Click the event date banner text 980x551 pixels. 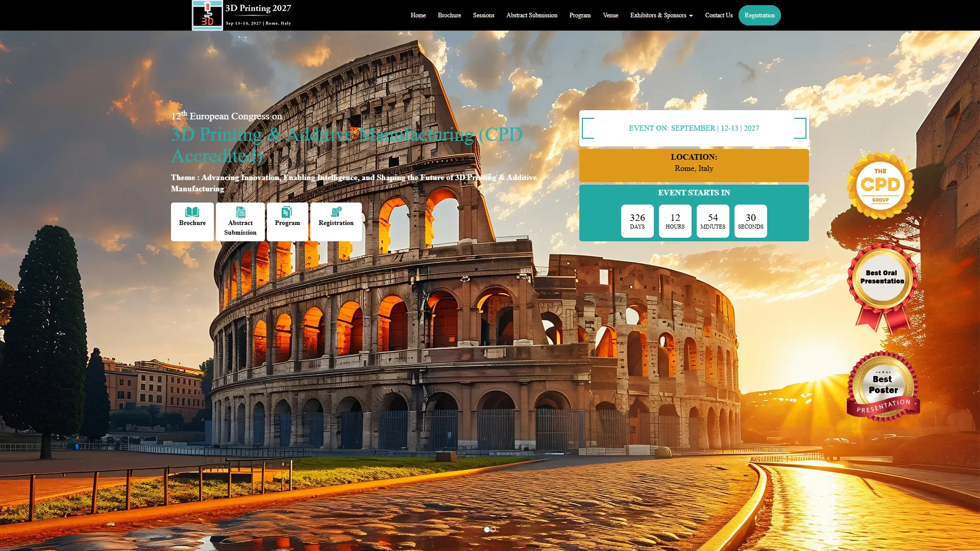(x=694, y=128)
